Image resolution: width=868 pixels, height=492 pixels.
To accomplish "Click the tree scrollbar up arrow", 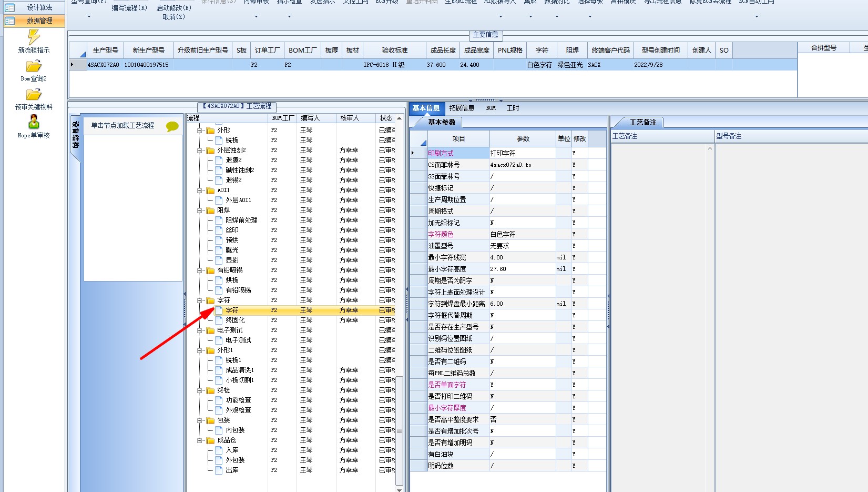I will click(399, 118).
